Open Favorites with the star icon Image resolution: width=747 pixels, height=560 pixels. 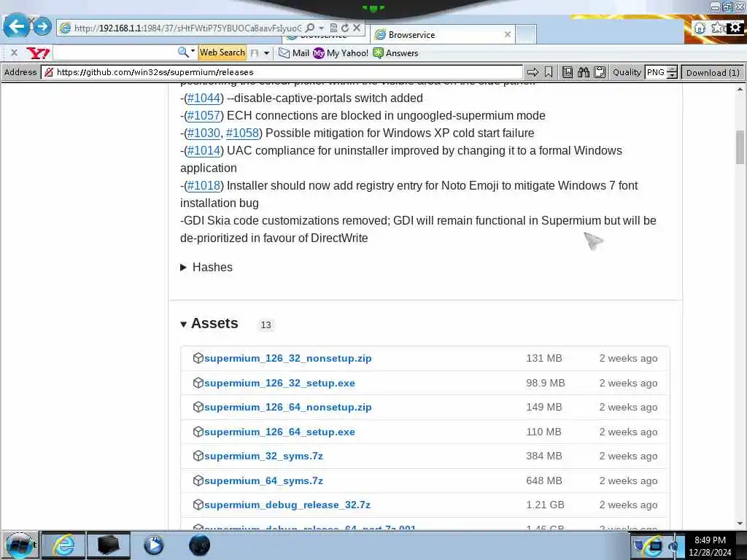pos(716,28)
